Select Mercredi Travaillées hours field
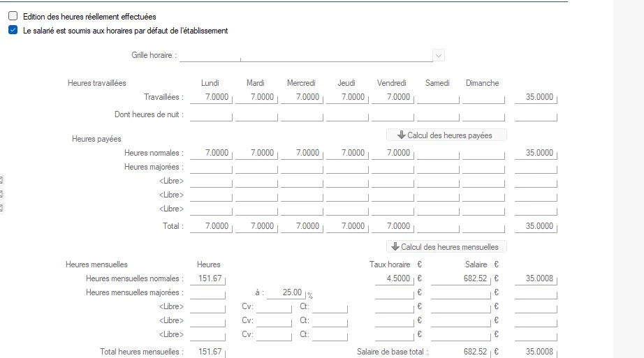Screen dimensions: 644x358 pos(302,97)
